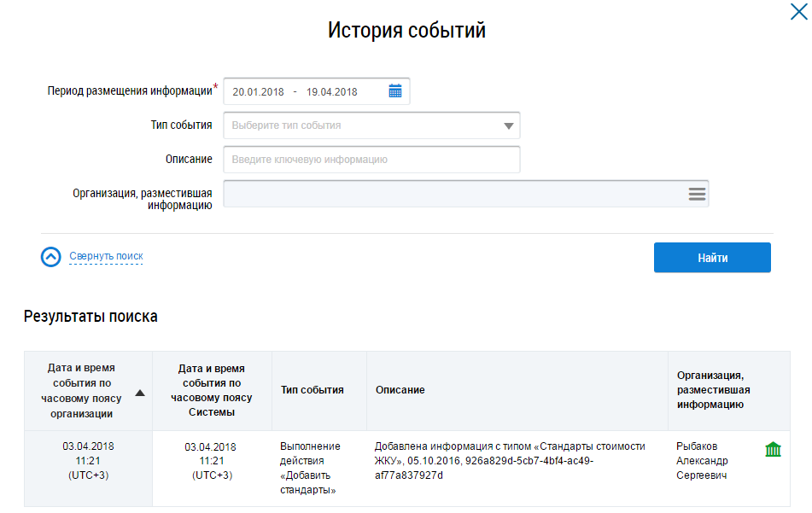Click the green institution icon in results row
The width and height of the screenshot is (812, 513).
pos(773,449)
